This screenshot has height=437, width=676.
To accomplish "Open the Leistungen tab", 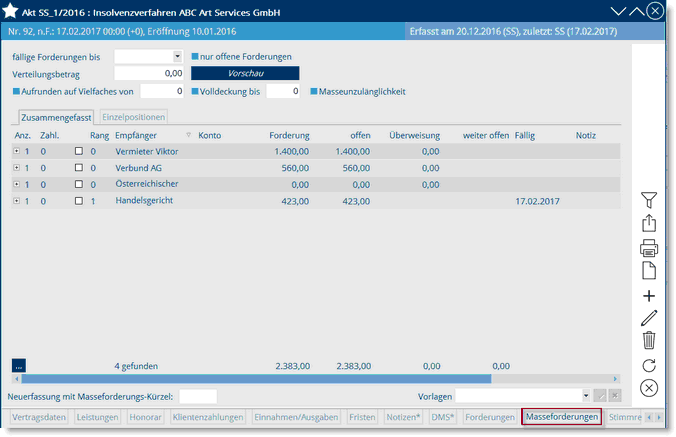I will [x=97, y=417].
